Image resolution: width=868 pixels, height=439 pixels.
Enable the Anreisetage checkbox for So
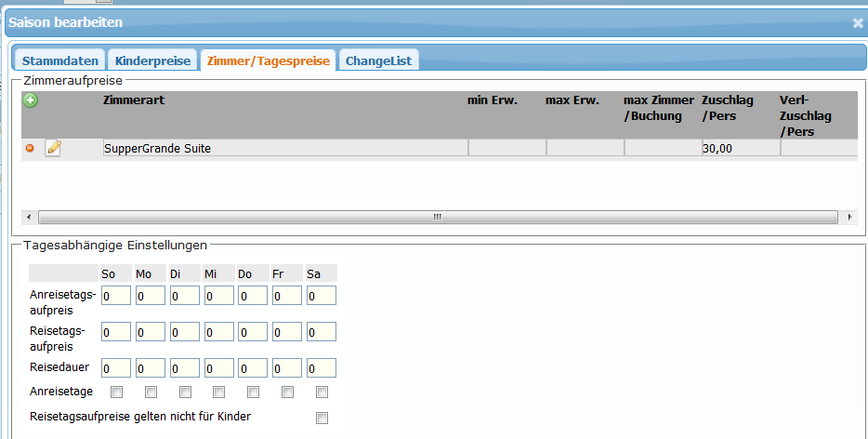pos(116,392)
